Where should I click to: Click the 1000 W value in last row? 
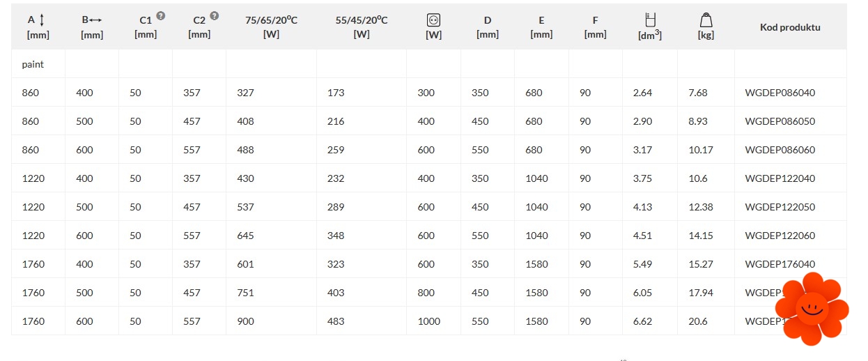pyautogui.click(x=429, y=321)
